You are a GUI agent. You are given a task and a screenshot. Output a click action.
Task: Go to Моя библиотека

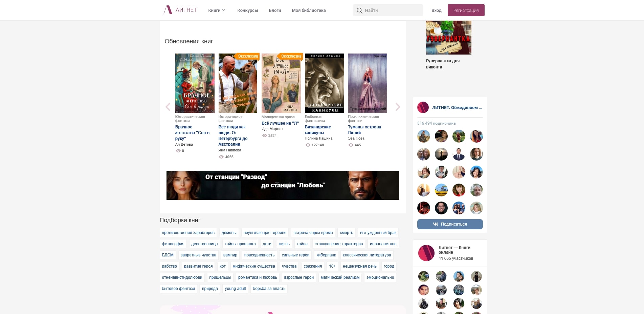click(309, 11)
